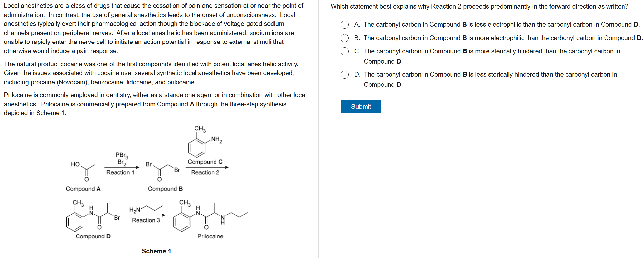Click the Compound D structure drawing

click(x=93, y=216)
